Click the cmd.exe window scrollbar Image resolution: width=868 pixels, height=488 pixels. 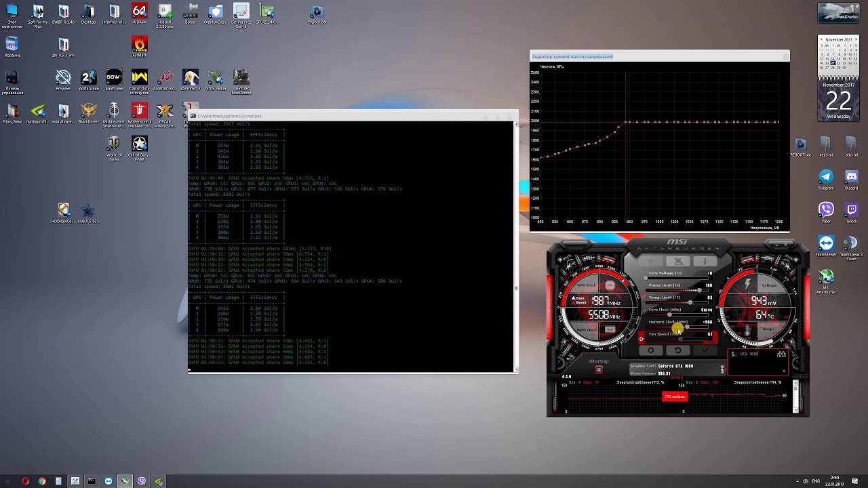coord(515,247)
